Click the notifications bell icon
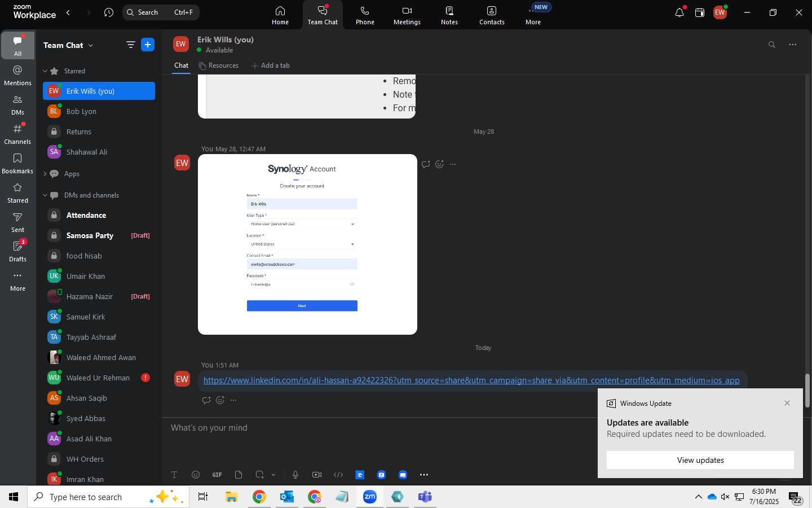Image resolution: width=812 pixels, height=508 pixels. [x=679, y=12]
